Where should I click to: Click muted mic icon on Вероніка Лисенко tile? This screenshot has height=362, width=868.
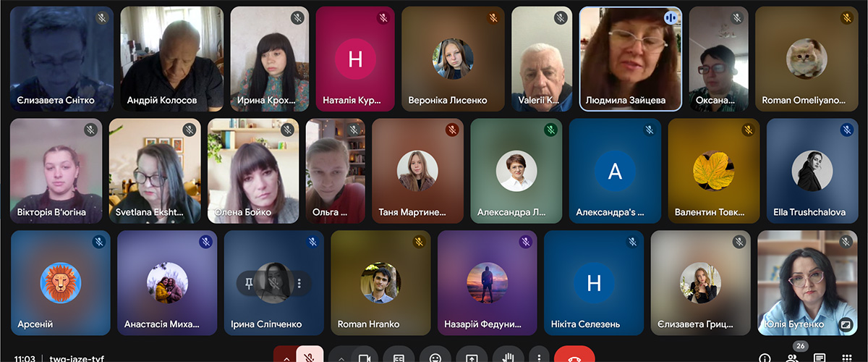coord(493,17)
